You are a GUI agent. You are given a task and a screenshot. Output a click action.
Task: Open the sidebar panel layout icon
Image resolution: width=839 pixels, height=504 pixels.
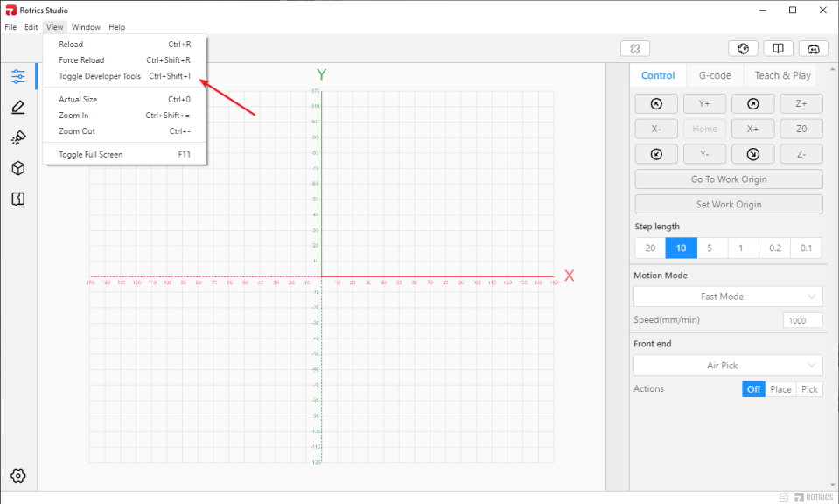coord(18,199)
